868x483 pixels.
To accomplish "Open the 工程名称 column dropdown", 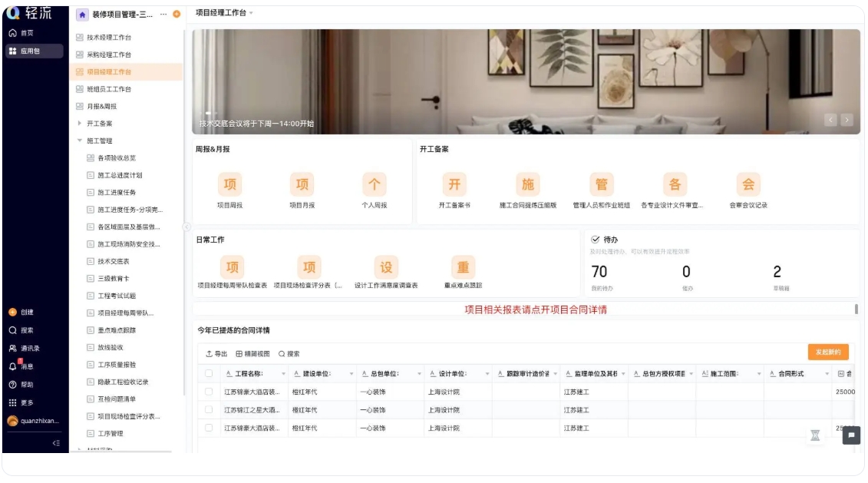I will click(x=284, y=374).
